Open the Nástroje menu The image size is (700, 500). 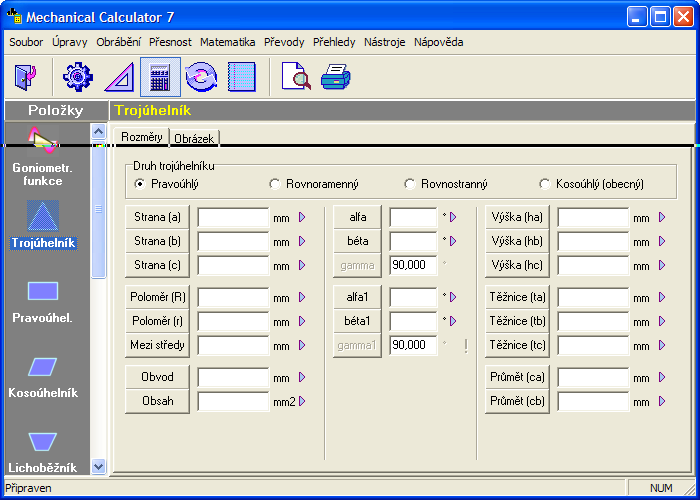(384, 42)
